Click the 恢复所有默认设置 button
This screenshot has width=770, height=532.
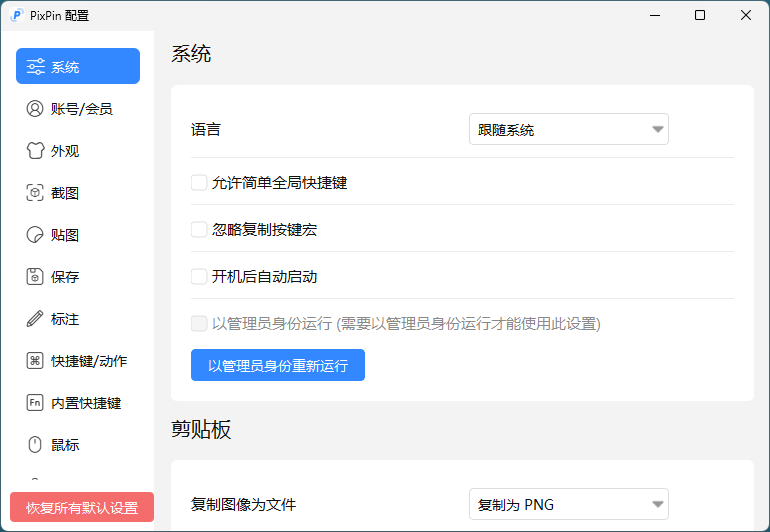pos(82,507)
